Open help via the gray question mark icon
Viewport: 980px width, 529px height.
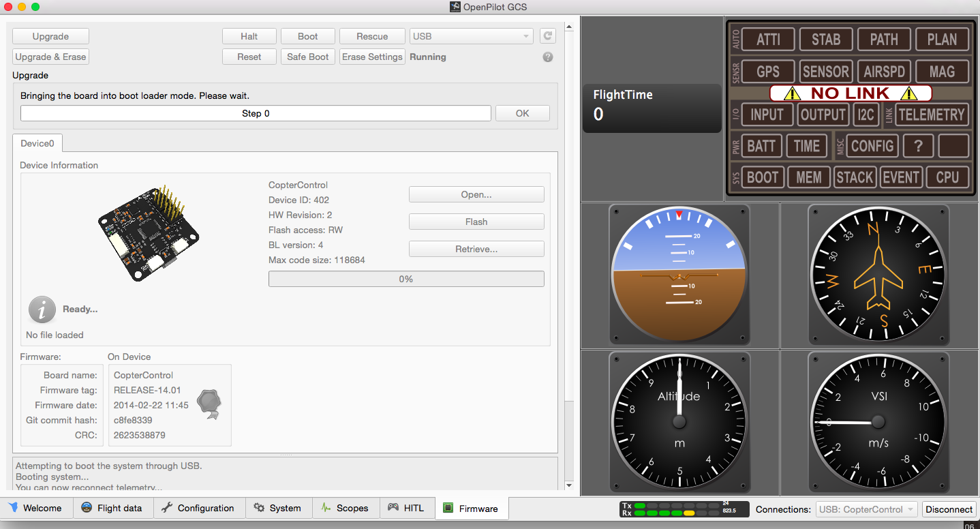click(548, 57)
